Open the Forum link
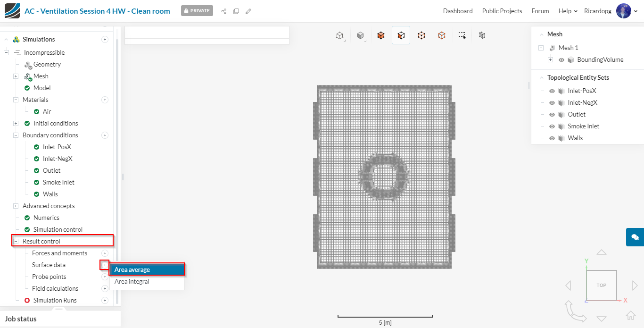Image resolution: width=644 pixels, height=328 pixels. click(540, 11)
